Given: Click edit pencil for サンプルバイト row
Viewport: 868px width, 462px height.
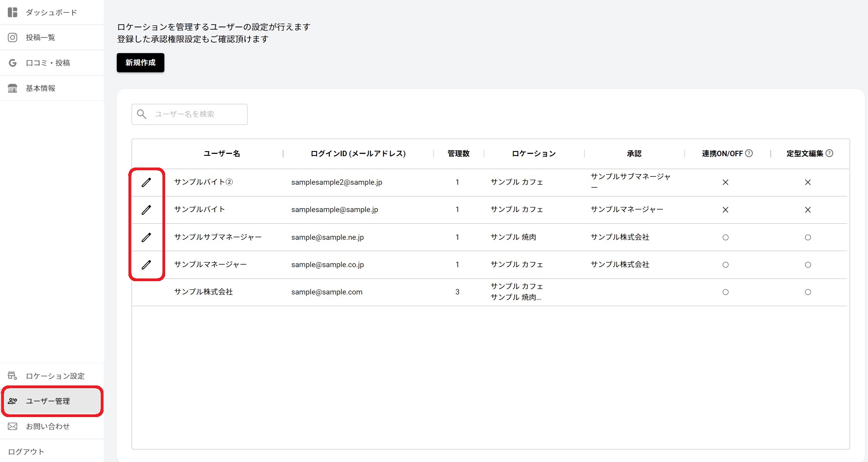Looking at the screenshot, I should (146, 210).
